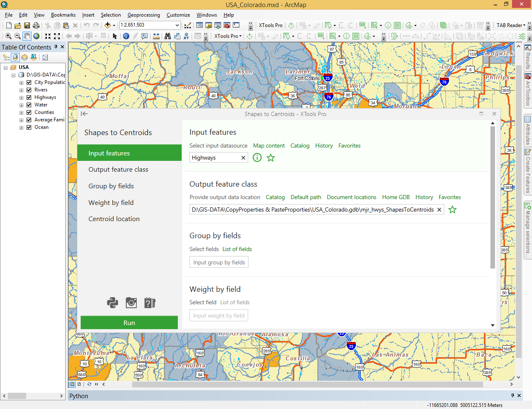Click the Fixed Zoom Out icon
Viewport: 532px width, 409px height.
[x=57, y=36]
